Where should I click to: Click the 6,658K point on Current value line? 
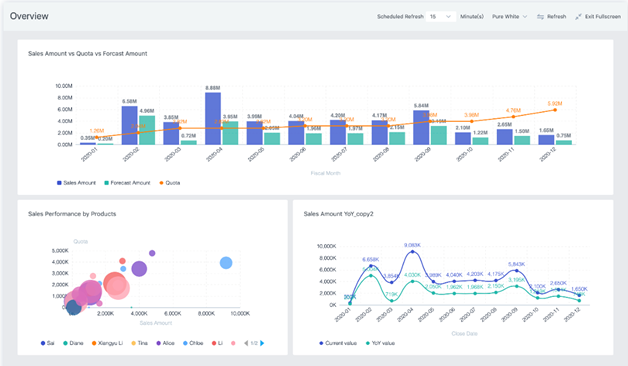pyautogui.click(x=371, y=266)
